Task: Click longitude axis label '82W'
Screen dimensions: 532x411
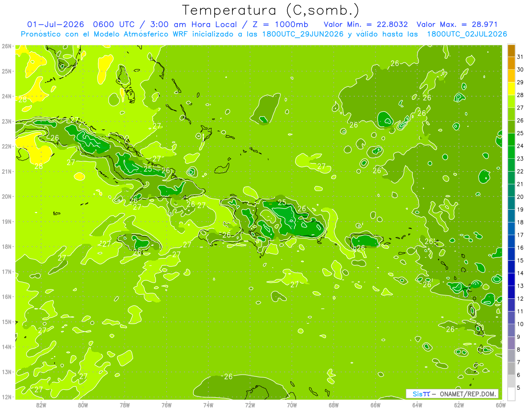Action: coord(41,404)
